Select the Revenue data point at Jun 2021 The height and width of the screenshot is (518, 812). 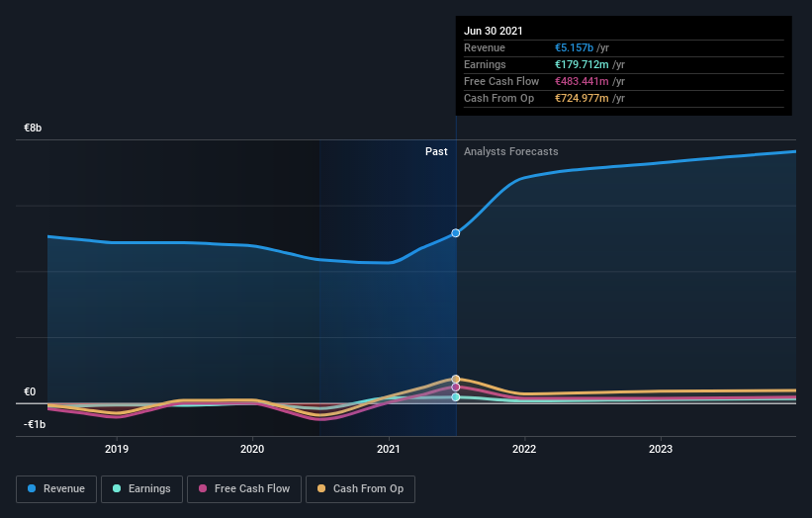tap(456, 233)
